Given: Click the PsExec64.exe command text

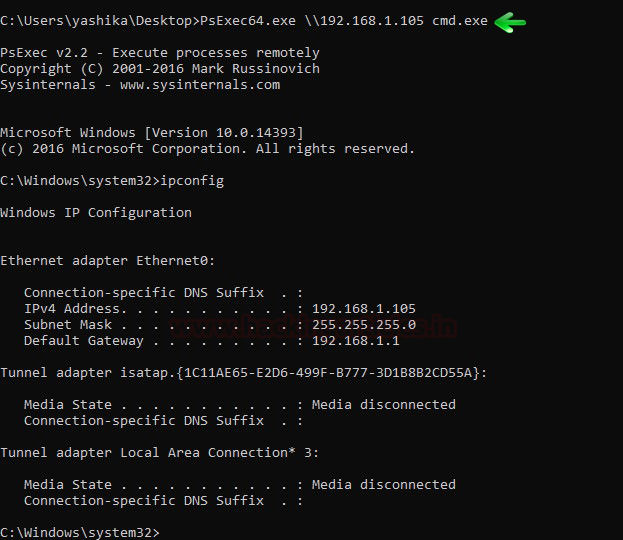Looking at the screenshot, I should (x=248, y=21).
